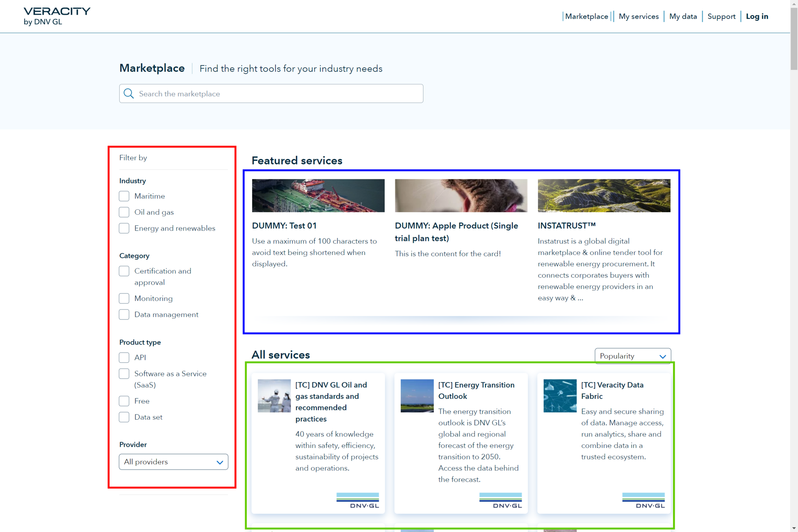Select the Data set product type checkbox
The image size is (798, 532).
click(124, 417)
